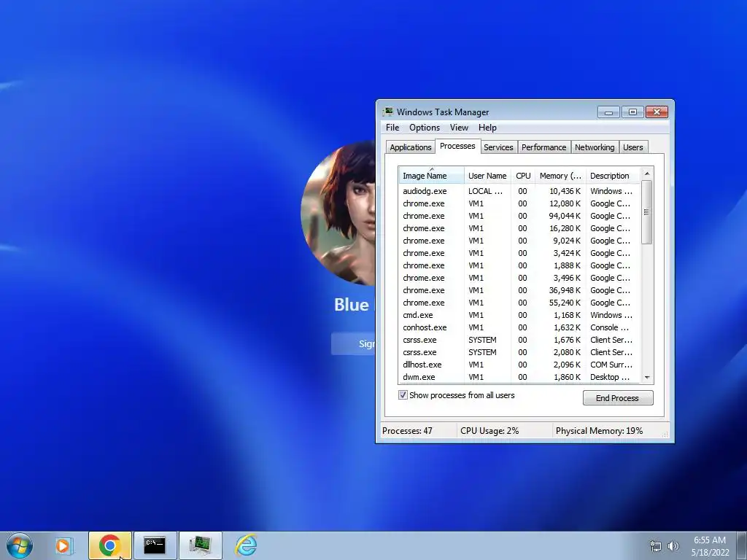Open the File menu
747x560 pixels.
click(x=392, y=128)
